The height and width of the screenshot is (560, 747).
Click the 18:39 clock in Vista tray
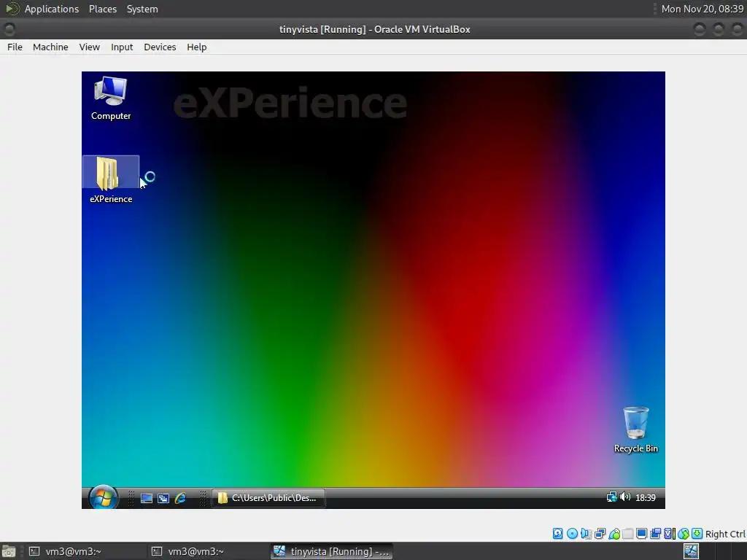(646, 497)
